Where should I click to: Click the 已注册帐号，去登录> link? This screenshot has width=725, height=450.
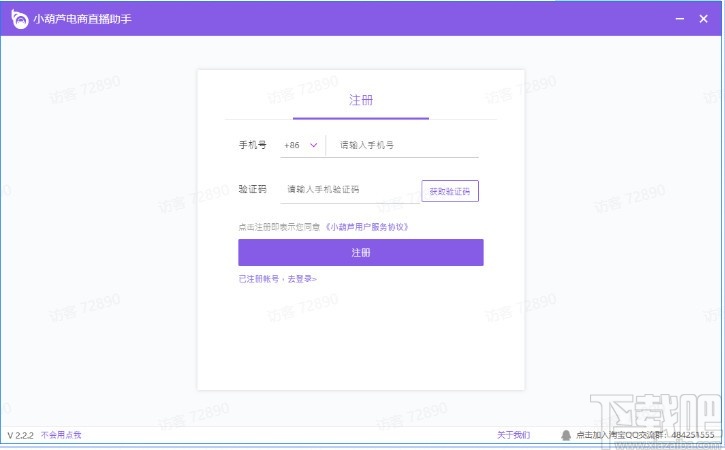(x=277, y=279)
